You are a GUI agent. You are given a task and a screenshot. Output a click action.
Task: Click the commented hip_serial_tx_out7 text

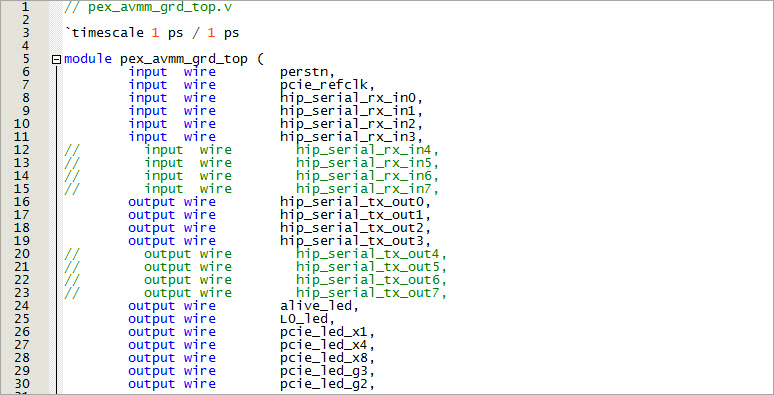(371, 293)
